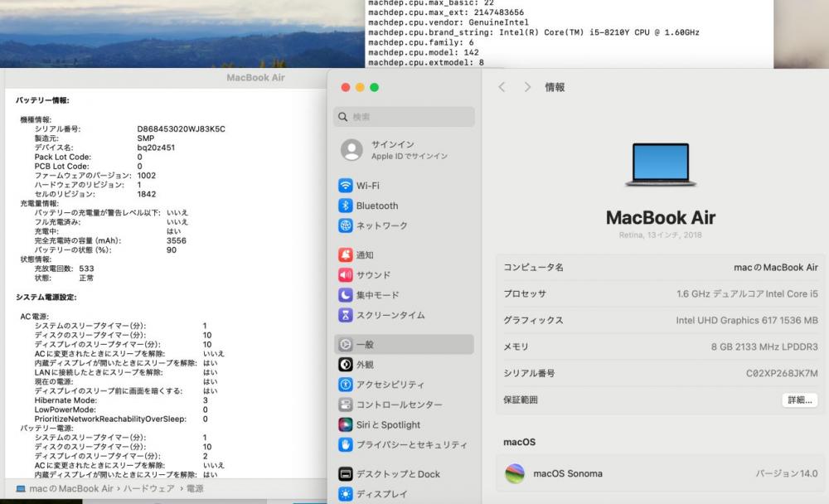Click システム電源設定 heading
The height and width of the screenshot is (504, 829).
click(x=46, y=298)
